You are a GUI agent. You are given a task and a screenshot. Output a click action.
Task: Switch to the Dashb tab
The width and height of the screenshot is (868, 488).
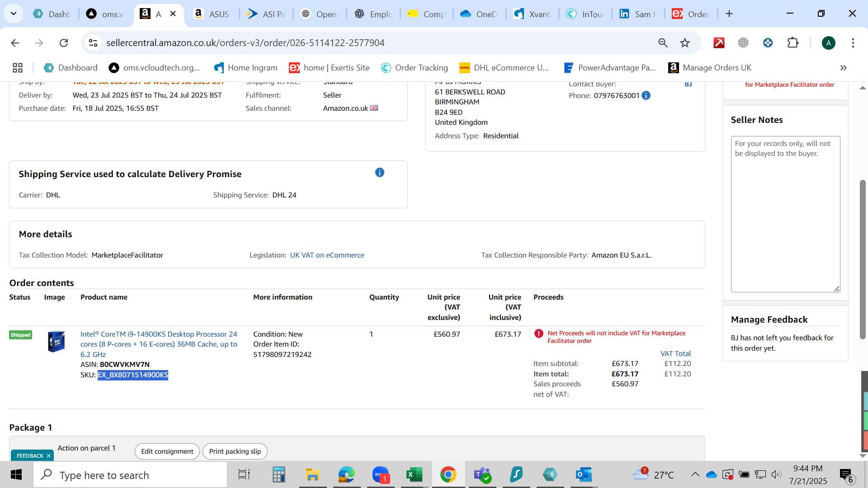pyautogui.click(x=52, y=14)
